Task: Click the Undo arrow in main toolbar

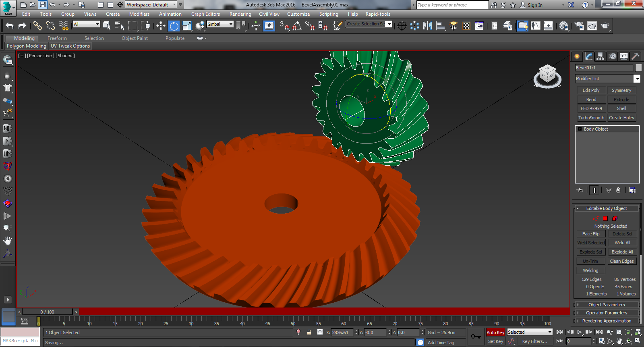Action: click(10, 26)
